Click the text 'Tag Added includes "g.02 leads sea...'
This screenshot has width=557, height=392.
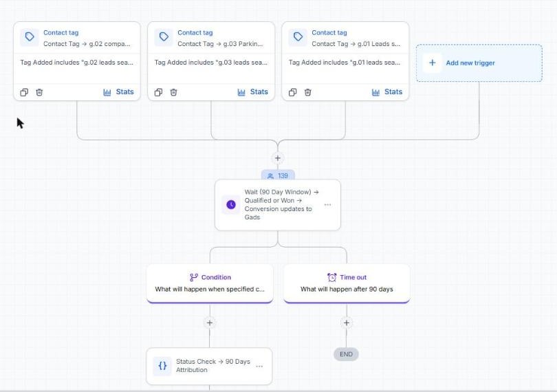pyautogui.click(x=77, y=62)
